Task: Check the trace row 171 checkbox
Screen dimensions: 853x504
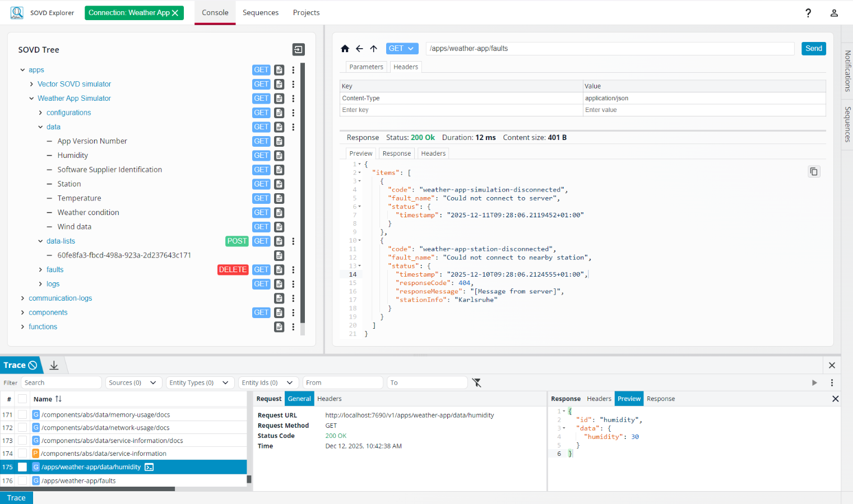Action: click(22, 414)
